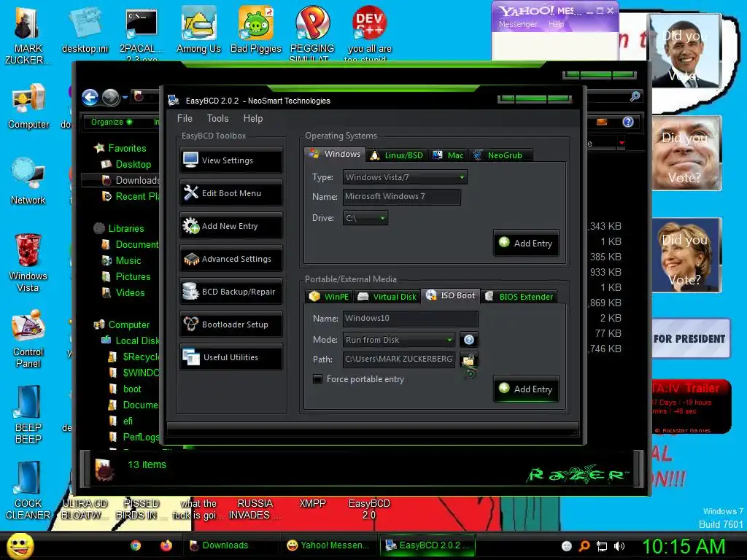The height and width of the screenshot is (560, 747).
Task: Open the Bad Piggies desktop icon
Action: tap(256, 29)
